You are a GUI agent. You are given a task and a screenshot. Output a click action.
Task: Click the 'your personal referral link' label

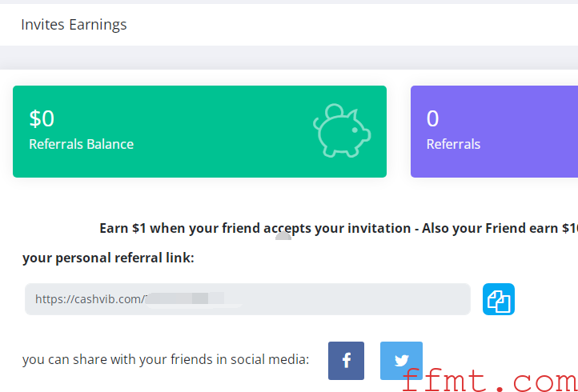(108, 258)
